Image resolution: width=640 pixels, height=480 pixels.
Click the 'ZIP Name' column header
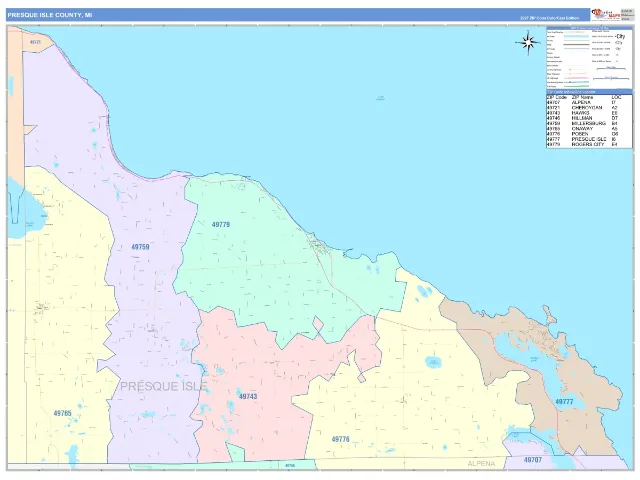click(582, 98)
